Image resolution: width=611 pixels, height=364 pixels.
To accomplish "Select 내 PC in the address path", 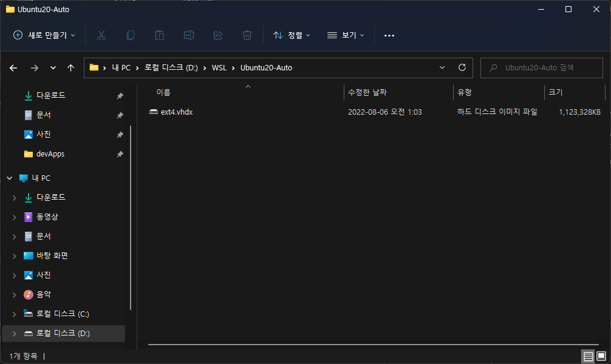I will (x=121, y=68).
